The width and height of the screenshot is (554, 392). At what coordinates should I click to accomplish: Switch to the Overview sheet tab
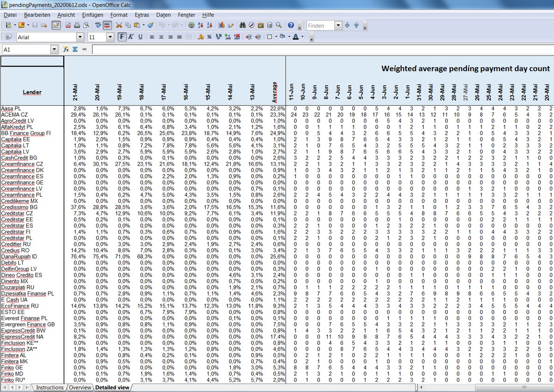click(x=80, y=387)
